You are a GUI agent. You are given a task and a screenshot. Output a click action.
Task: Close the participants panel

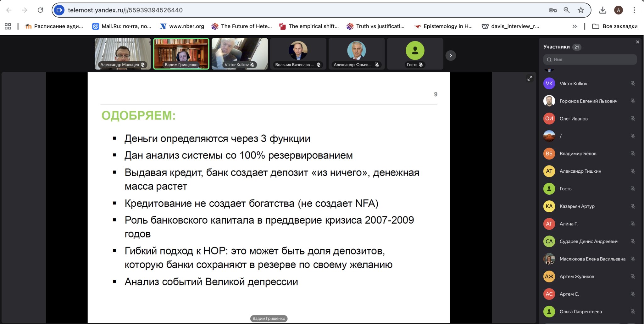pos(637,42)
